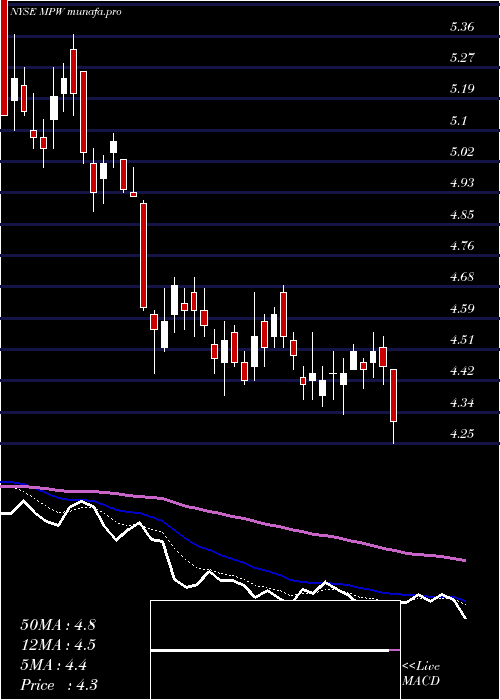Click the 'NYSE MPW munafa.pro' chart title
Viewport: 500px width, 700px height.
67,12
